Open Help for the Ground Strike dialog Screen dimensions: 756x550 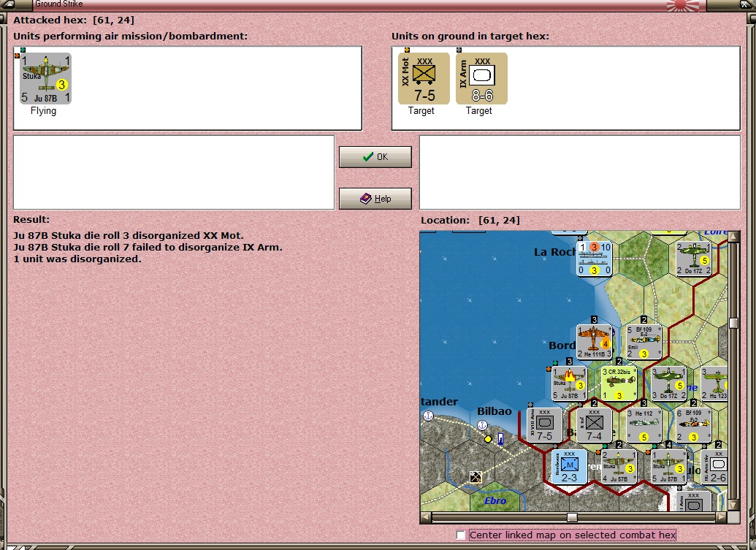point(375,198)
